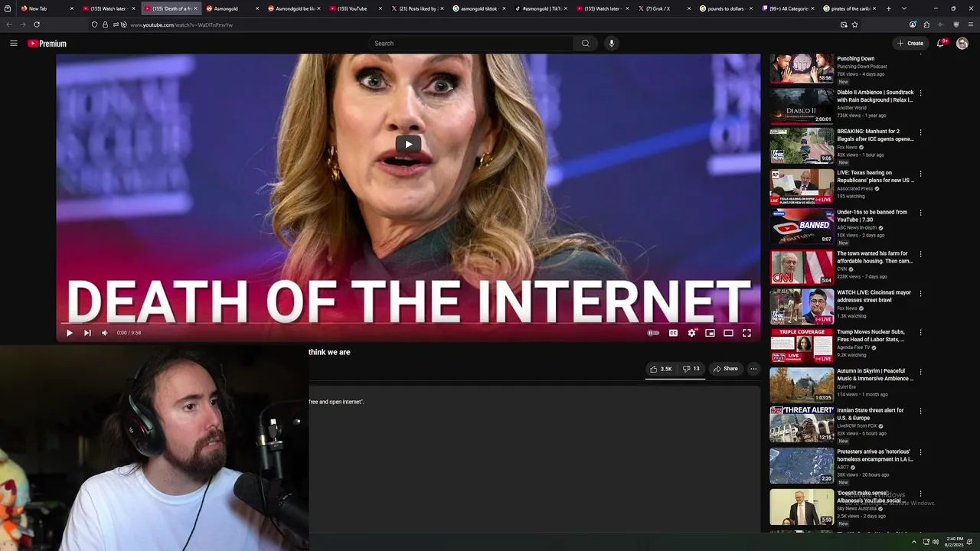
Task: Open Punching Down video thumbnail
Action: coord(802,68)
